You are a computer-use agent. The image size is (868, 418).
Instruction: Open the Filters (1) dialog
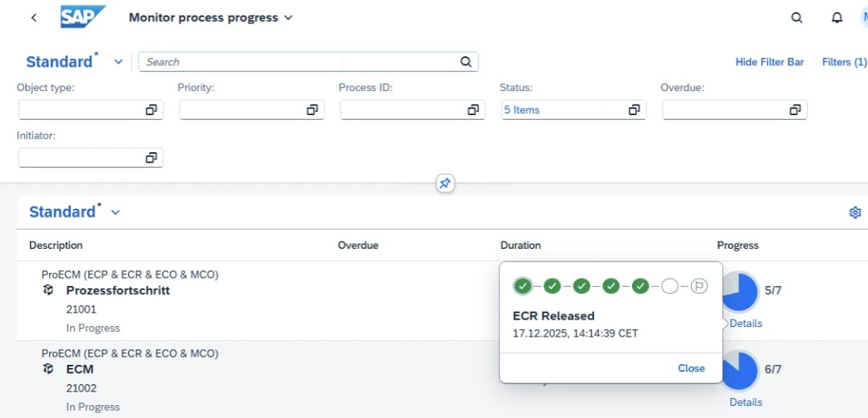844,62
